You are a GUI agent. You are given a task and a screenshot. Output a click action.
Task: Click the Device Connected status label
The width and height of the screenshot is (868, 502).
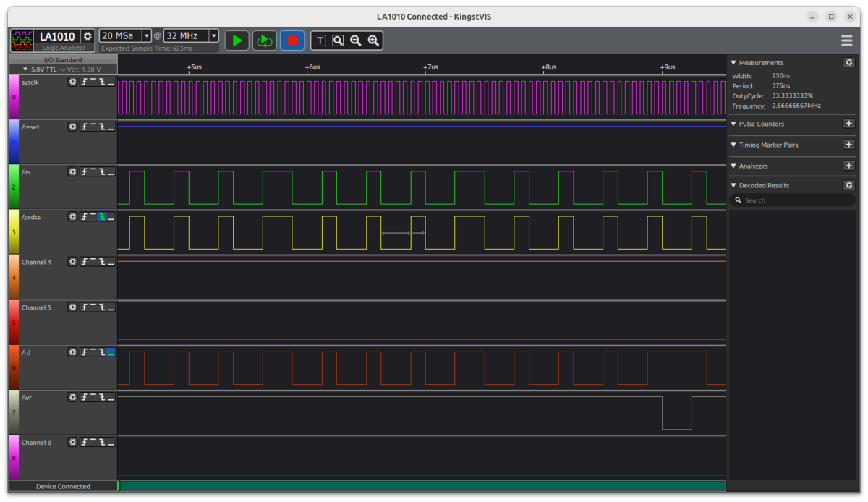[63, 486]
